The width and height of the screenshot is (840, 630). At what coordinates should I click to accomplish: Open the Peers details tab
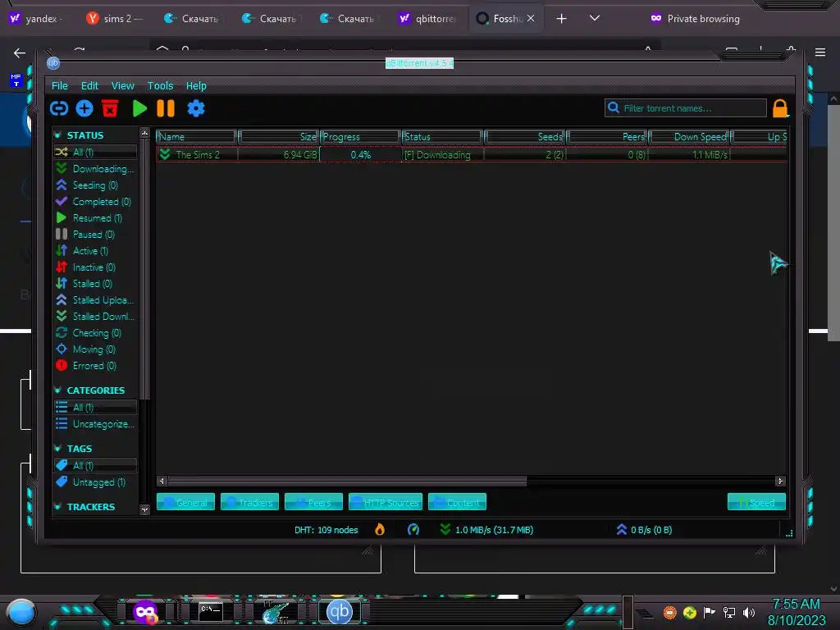pyautogui.click(x=314, y=502)
